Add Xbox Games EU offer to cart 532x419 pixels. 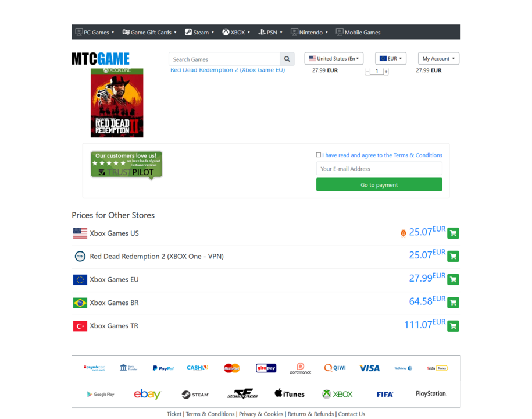[453, 279]
